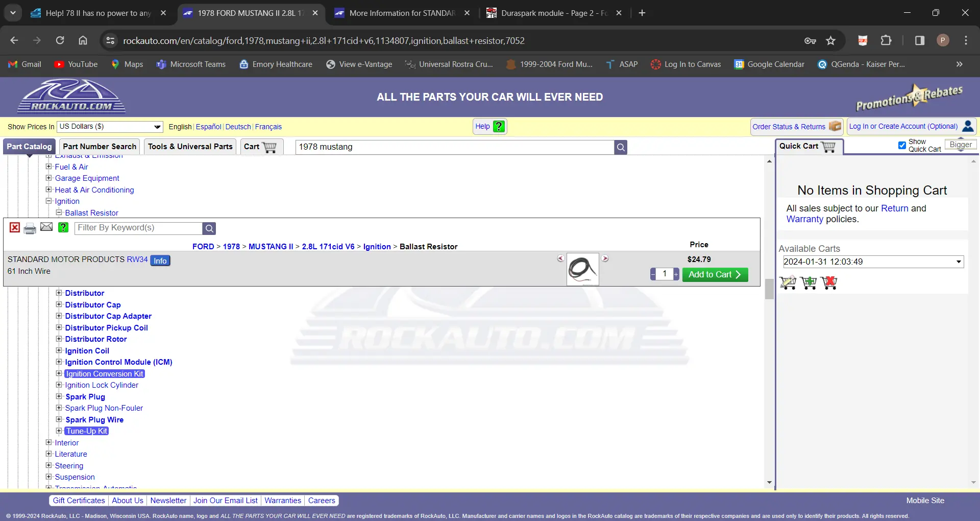Collapse the Ignition tree category
Screen dimensions: 980x521
(x=49, y=201)
